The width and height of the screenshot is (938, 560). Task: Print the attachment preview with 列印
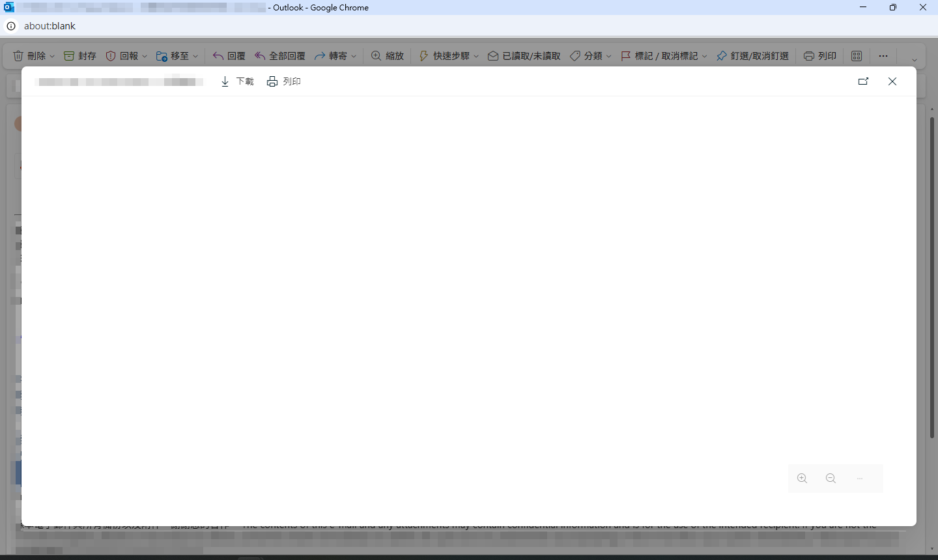[x=284, y=81]
